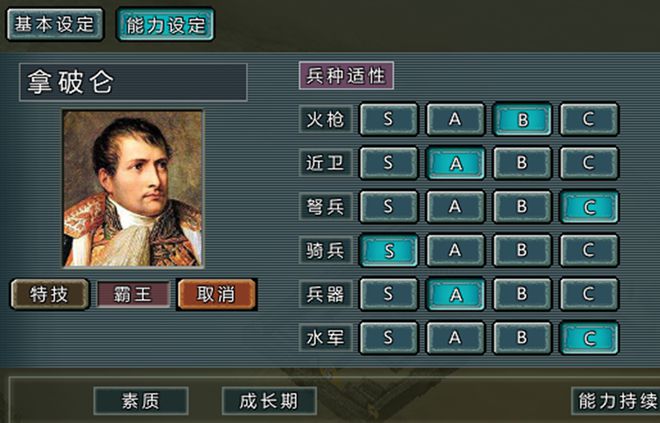Click the 拿破仑 name input field
The height and width of the screenshot is (423, 660).
133,82
